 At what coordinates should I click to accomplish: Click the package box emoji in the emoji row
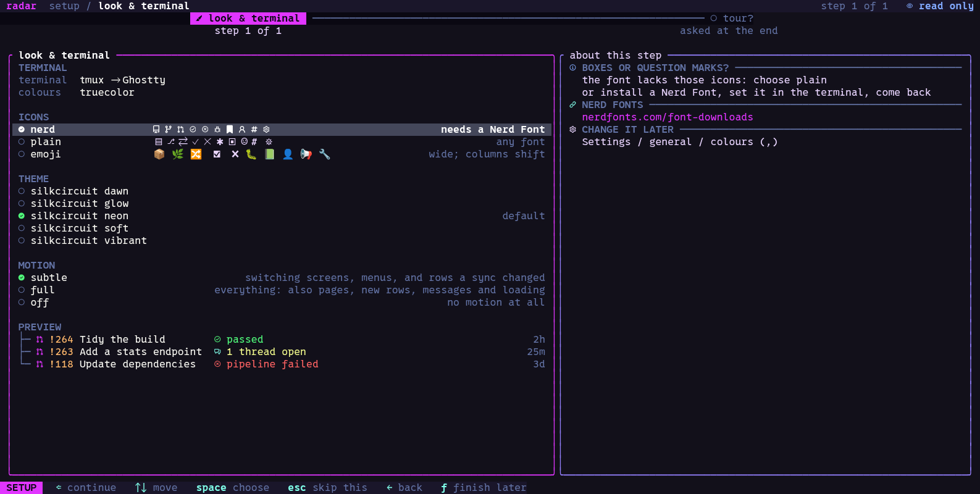(x=159, y=154)
